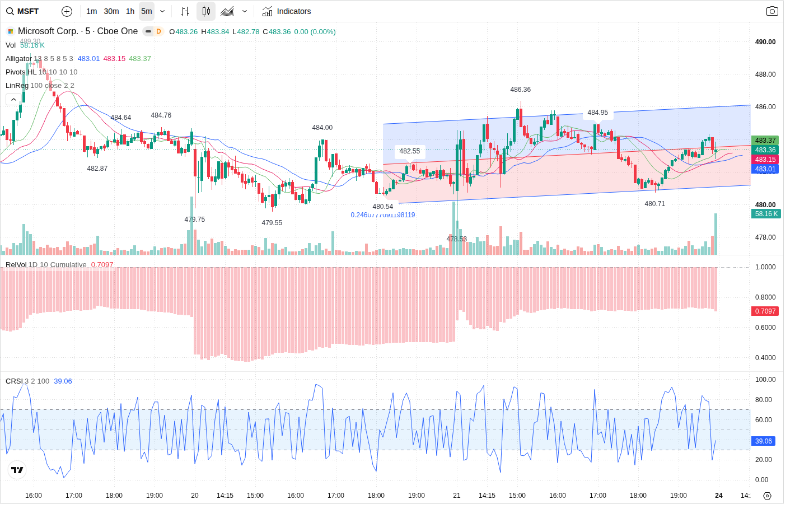Click the date 24 on time axis

click(x=719, y=496)
